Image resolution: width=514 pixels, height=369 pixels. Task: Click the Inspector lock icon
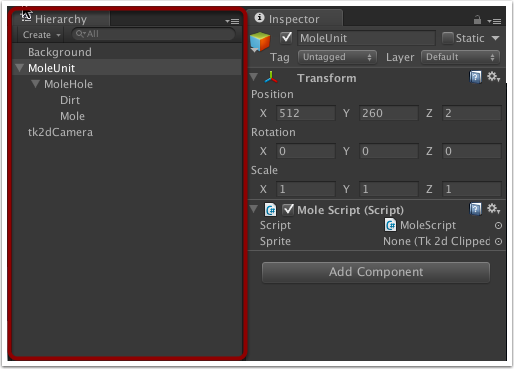(x=477, y=20)
